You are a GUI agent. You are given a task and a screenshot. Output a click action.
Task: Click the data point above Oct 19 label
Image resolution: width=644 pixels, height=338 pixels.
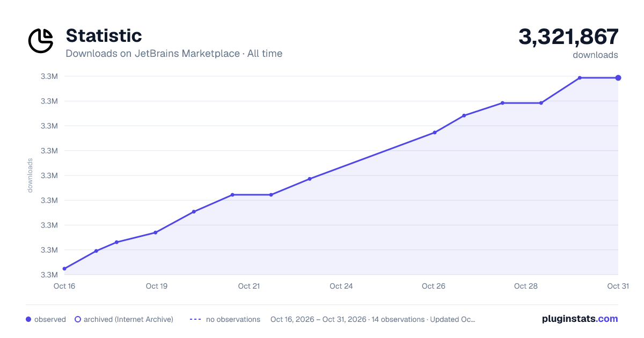pyautogui.click(x=156, y=232)
